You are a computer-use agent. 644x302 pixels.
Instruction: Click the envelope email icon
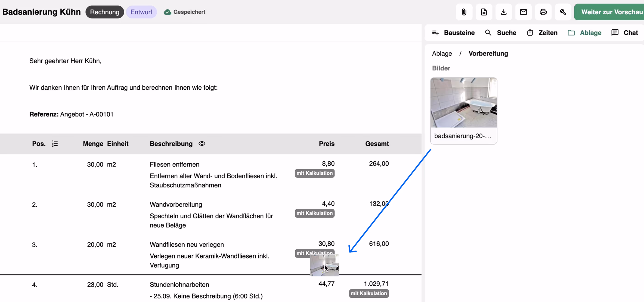[x=523, y=12]
